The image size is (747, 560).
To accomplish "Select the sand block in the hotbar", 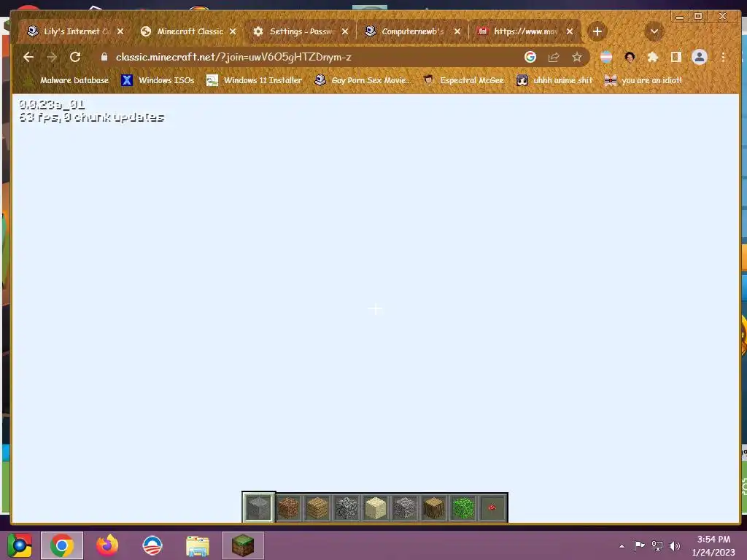I will (376, 507).
